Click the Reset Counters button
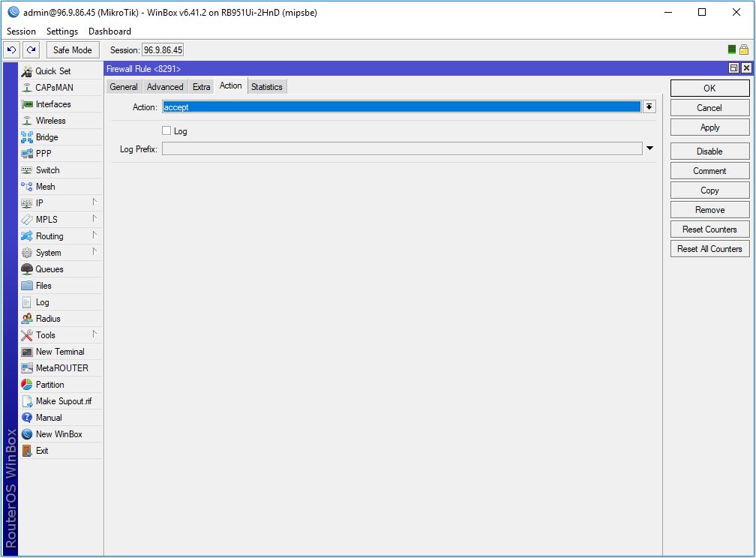This screenshot has height=558, width=756. 709,229
